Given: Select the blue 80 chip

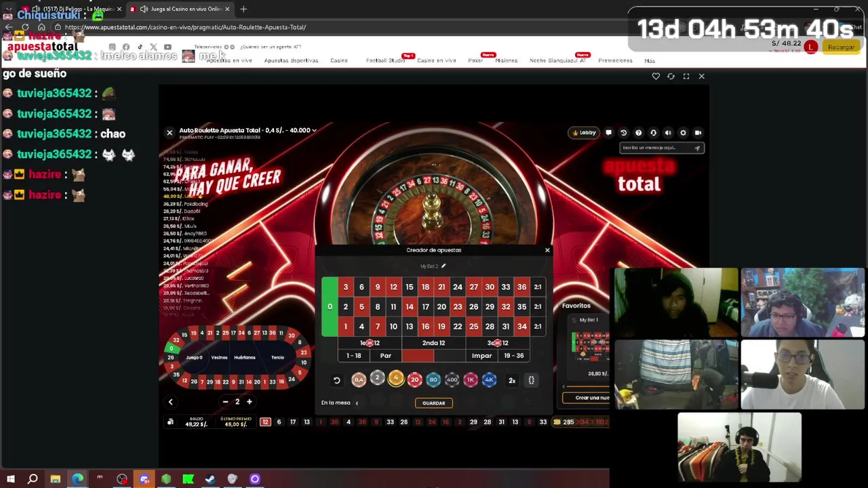Looking at the screenshot, I should 433,380.
